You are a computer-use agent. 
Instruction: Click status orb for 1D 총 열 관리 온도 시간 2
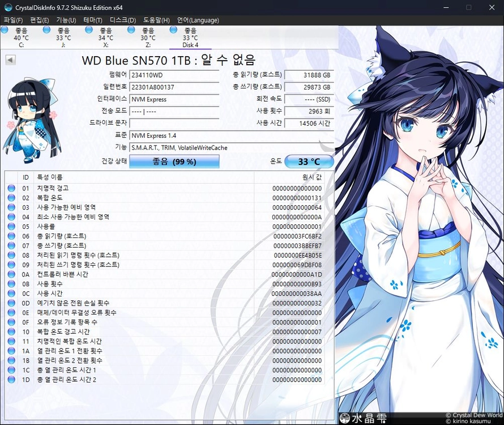point(11,380)
